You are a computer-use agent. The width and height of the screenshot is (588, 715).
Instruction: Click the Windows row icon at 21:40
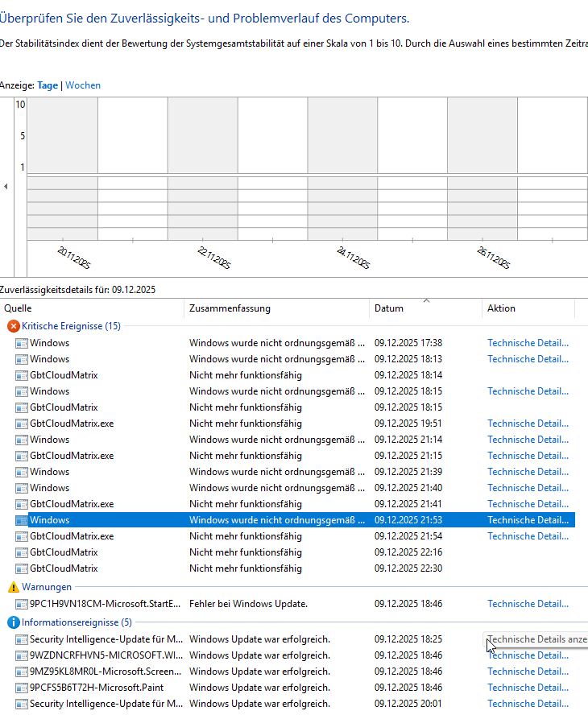pyautogui.click(x=22, y=488)
